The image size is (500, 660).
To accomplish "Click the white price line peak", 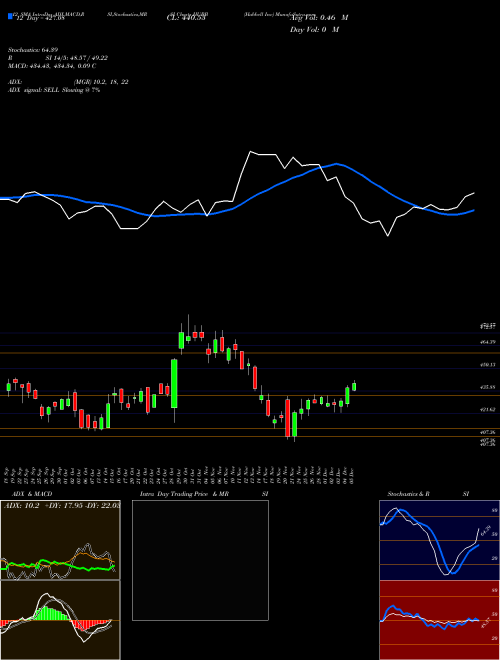I will tap(251, 152).
